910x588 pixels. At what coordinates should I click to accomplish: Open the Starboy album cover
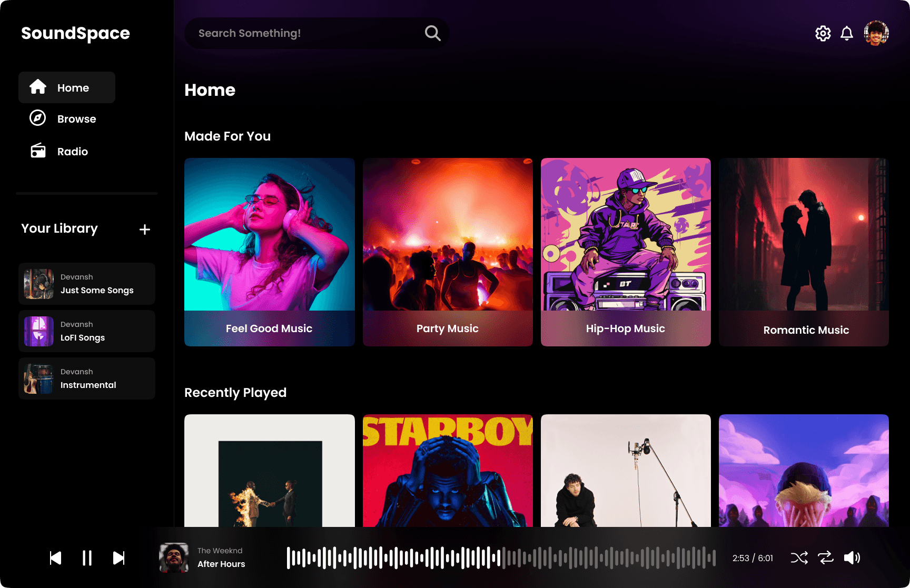coord(448,471)
